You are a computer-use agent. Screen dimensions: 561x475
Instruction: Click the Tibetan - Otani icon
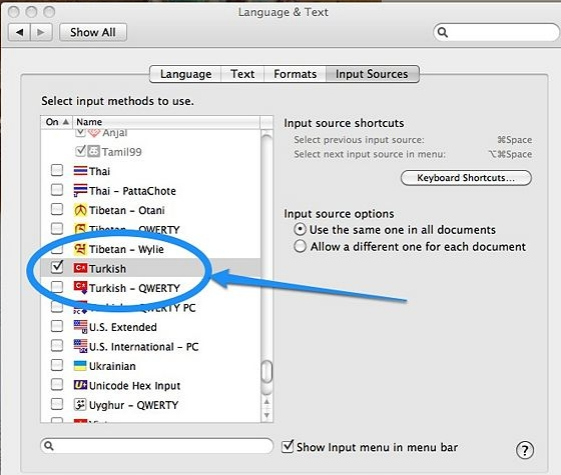(x=81, y=210)
